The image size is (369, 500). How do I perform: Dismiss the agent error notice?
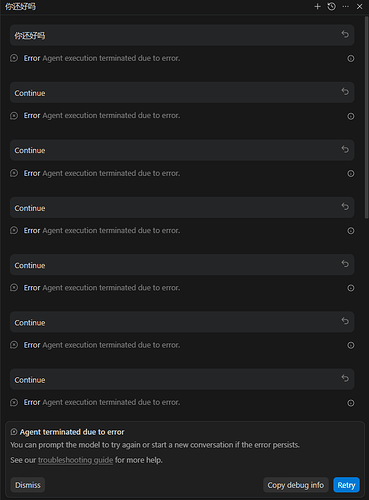tap(28, 485)
